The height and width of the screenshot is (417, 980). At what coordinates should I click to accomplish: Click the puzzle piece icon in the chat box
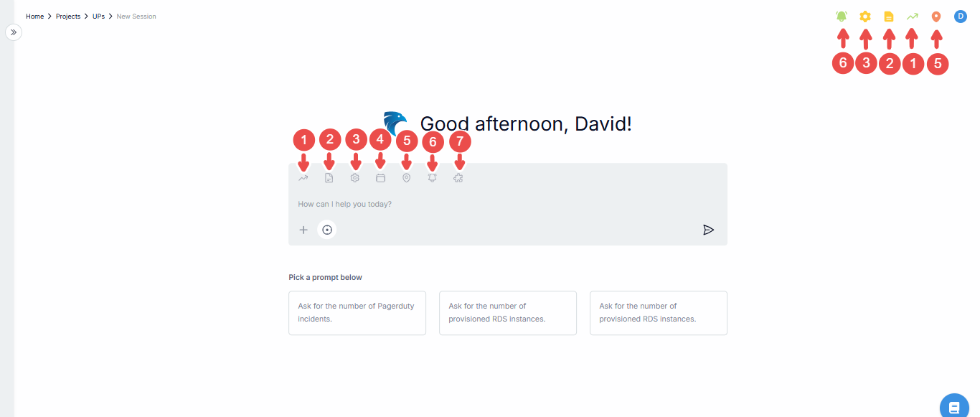tap(458, 178)
